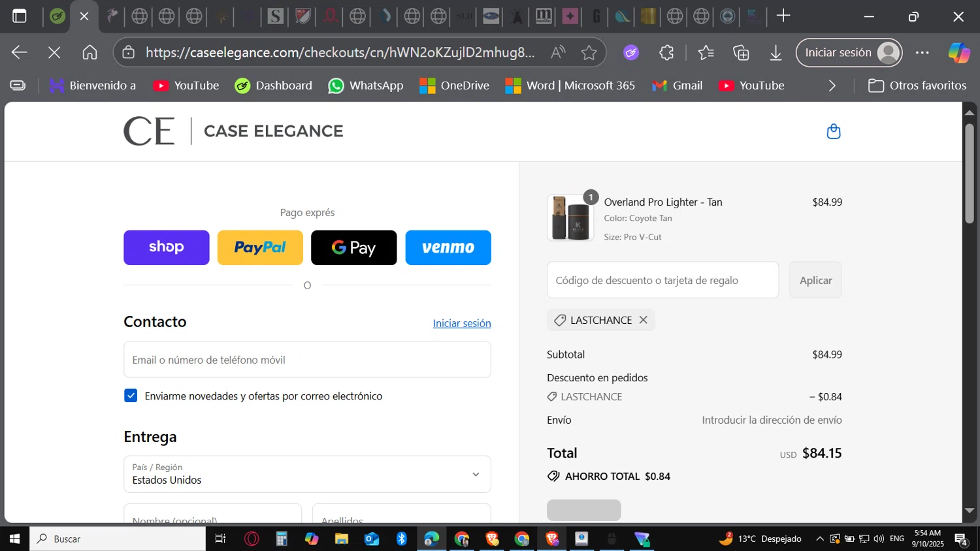Open File Explorer from the taskbar
The height and width of the screenshot is (551, 980).
coord(342,539)
